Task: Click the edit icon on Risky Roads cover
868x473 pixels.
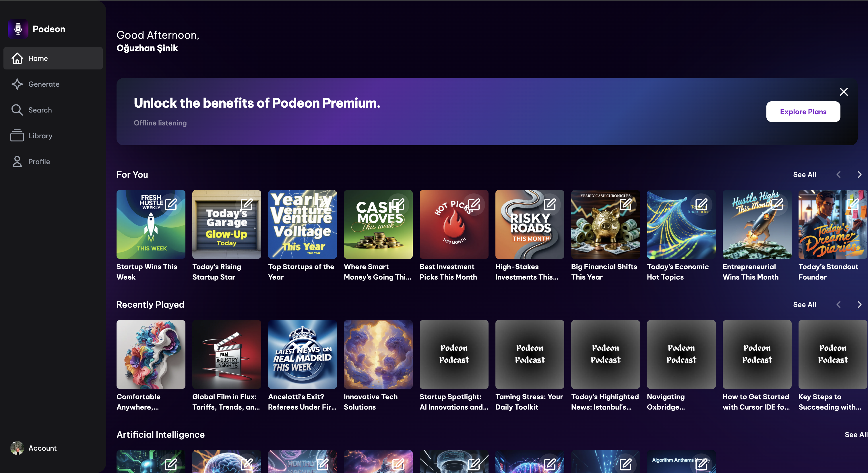Action: coord(550,204)
